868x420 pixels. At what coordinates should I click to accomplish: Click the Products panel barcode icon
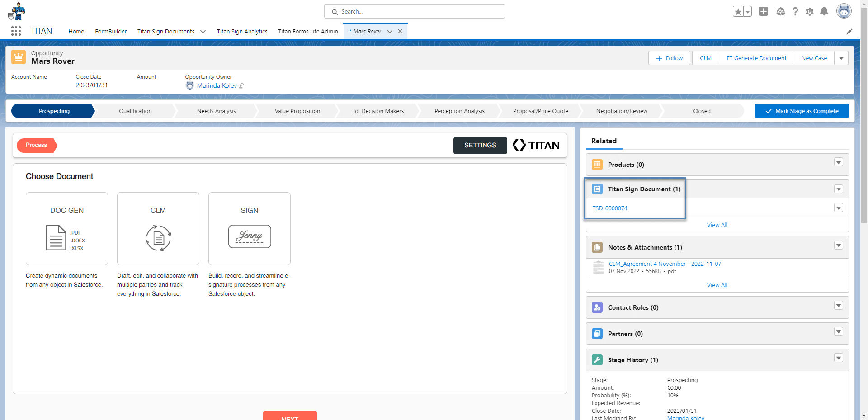(597, 165)
